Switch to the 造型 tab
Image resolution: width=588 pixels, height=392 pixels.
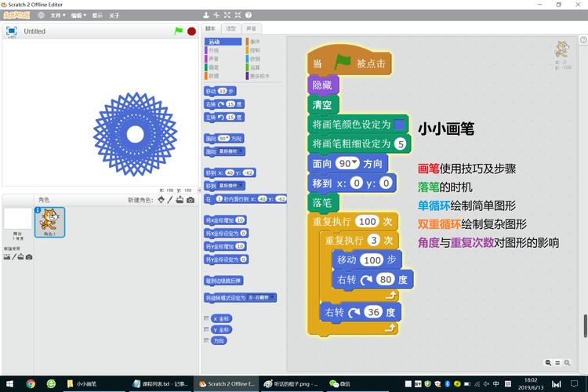(x=230, y=28)
